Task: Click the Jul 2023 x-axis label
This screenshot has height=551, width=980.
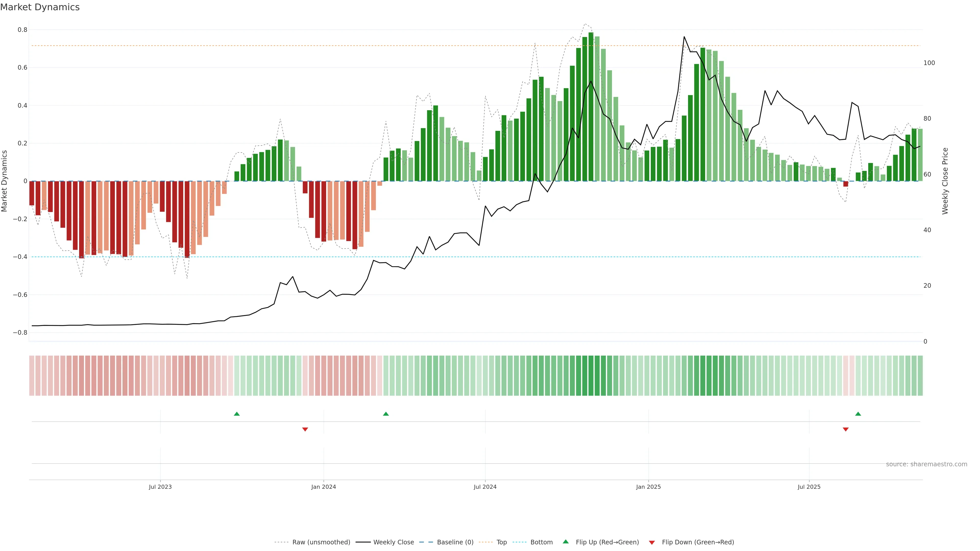Action: coord(160,487)
